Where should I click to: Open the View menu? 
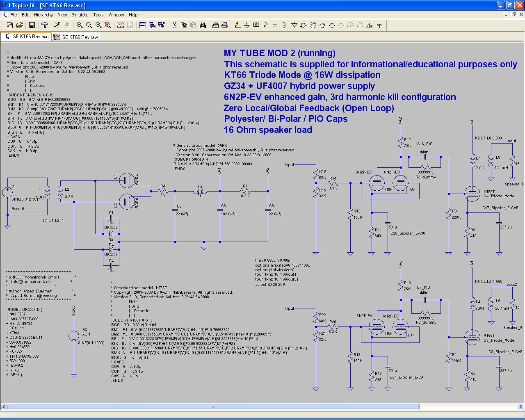(62, 15)
